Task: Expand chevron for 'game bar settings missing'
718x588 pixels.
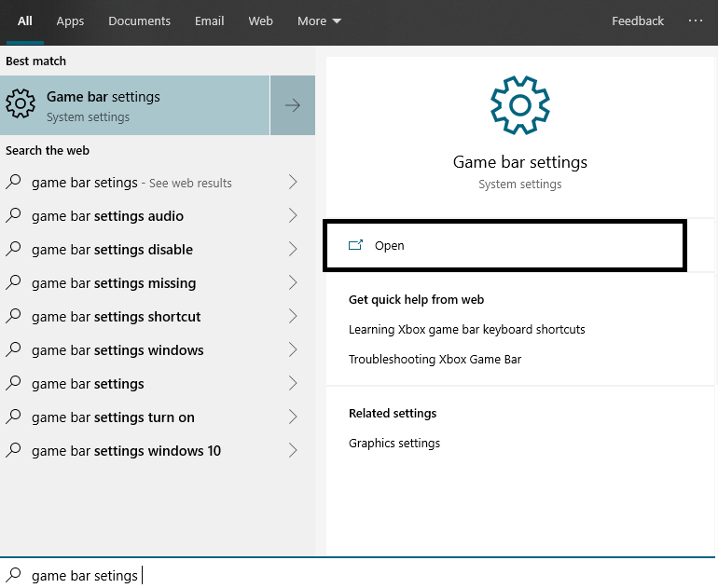Action: coord(293,282)
